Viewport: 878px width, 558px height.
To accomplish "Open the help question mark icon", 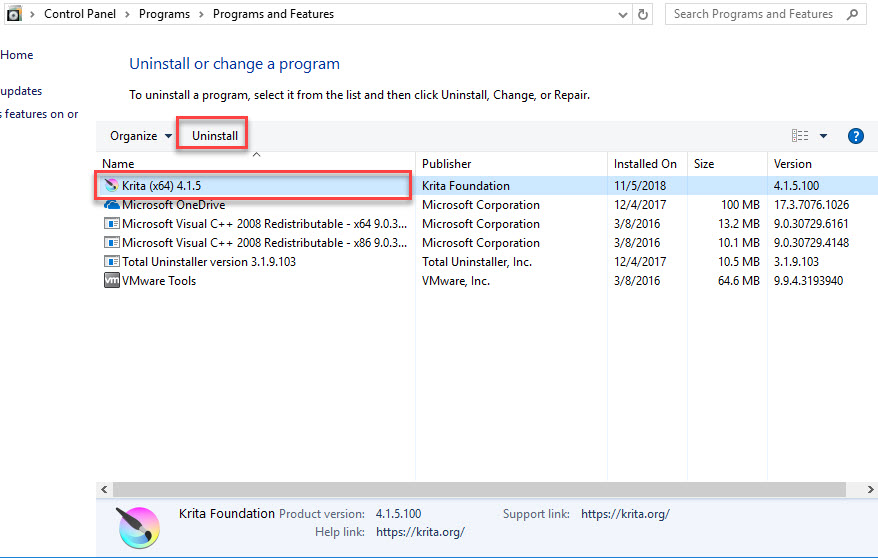I will pos(856,136).
